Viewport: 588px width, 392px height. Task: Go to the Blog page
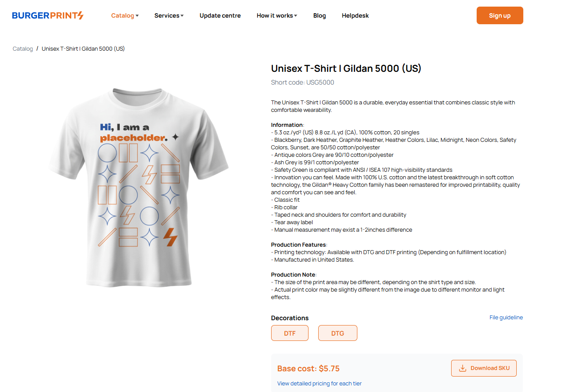coord(320,15)
